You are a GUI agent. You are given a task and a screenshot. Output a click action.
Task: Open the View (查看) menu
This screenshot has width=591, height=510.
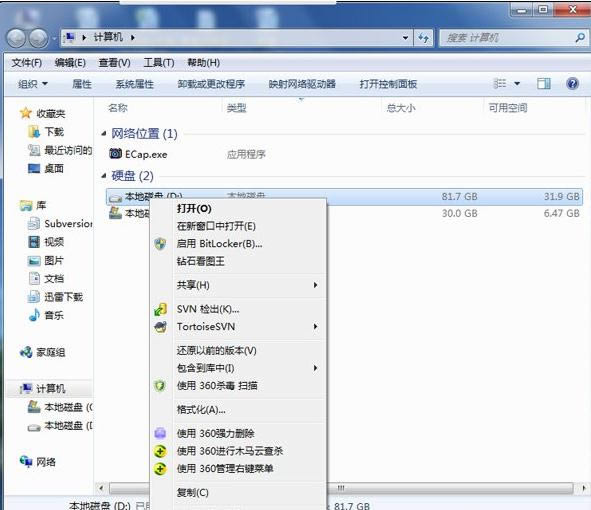[114, 63]
